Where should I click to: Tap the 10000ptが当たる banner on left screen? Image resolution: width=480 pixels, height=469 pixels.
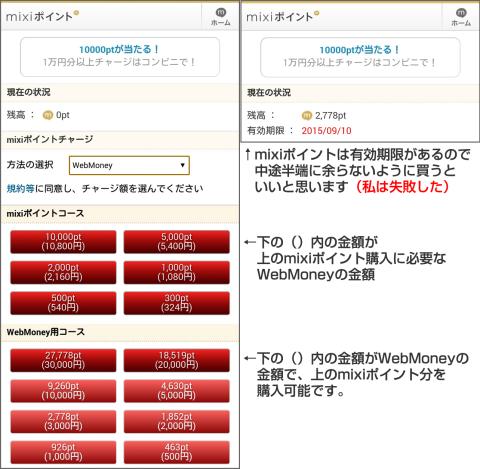point(120,57)
